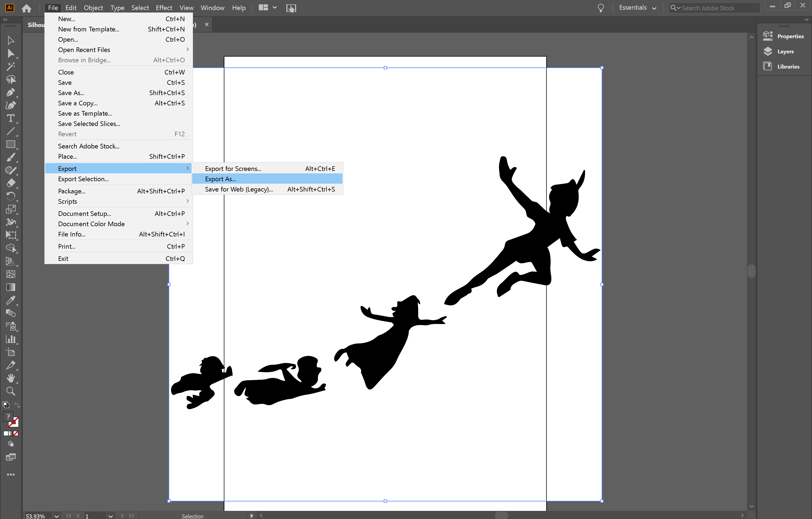Activate the Eyedropper tool

click(x=11, y=300)
